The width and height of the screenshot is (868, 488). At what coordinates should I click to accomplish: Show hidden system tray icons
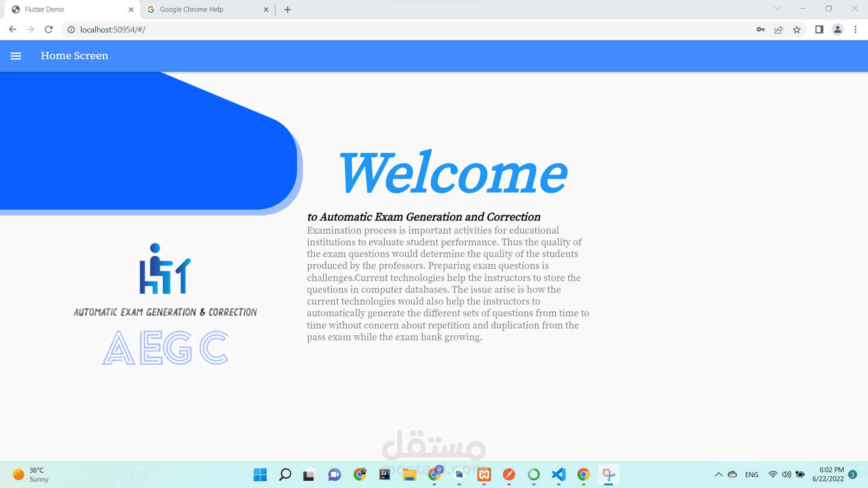[718, 474]
